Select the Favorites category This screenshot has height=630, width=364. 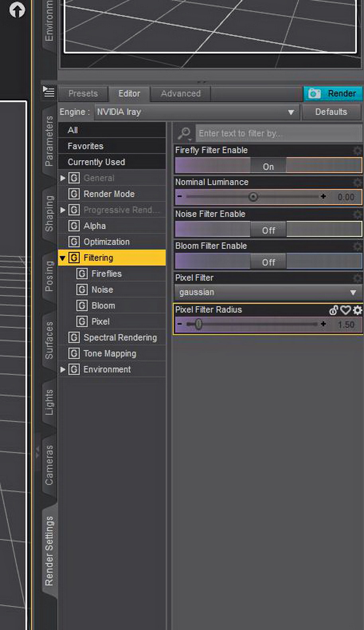click(x=112, y=146)
